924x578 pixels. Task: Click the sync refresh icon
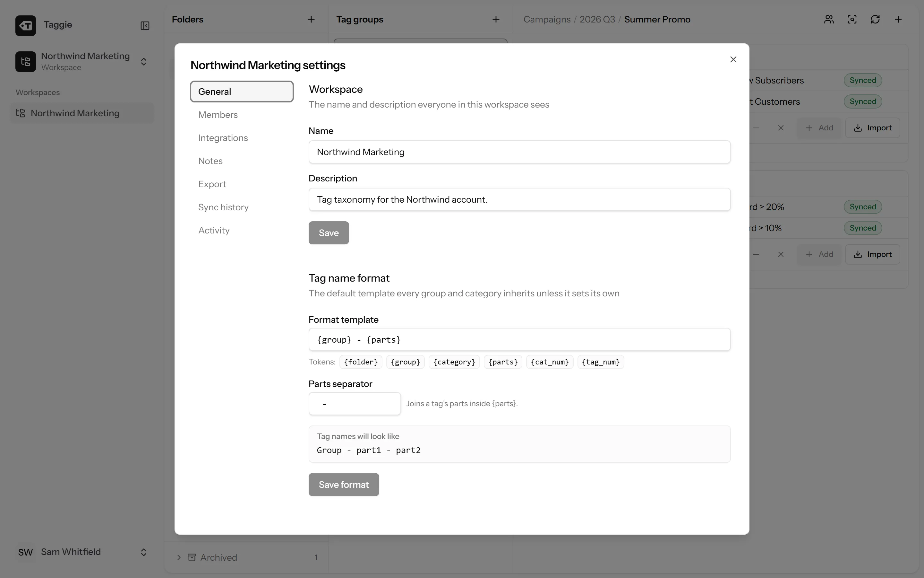click(x=875, y=20)
